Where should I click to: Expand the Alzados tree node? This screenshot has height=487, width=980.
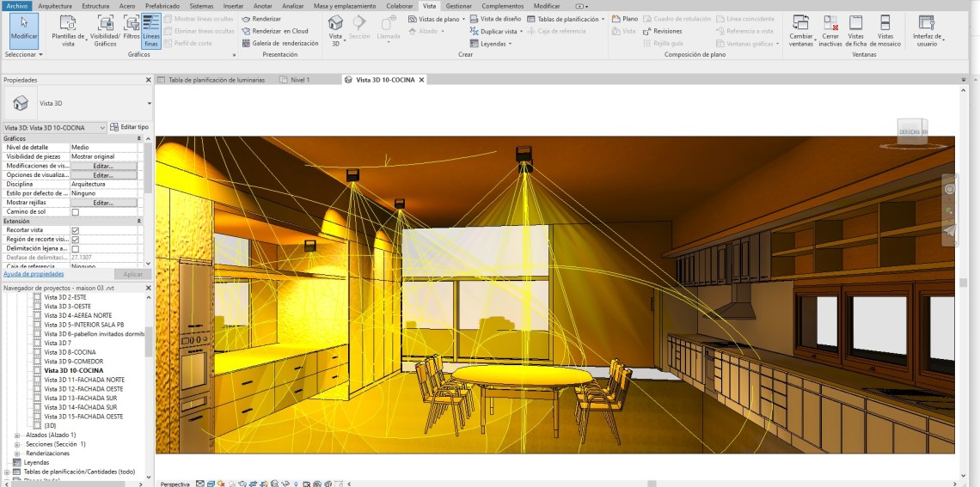pyautogui.click(x=17, y=435)
